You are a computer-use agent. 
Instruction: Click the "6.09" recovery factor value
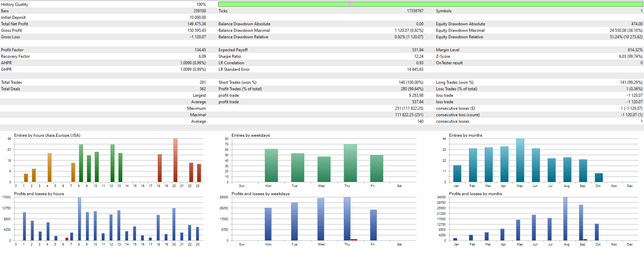point(202,56)
